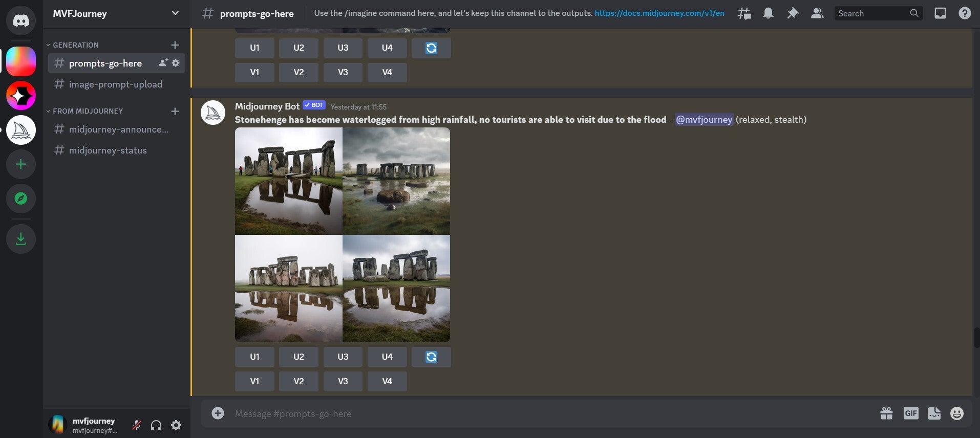Open MVFJourney server dropdown menu

pyautogui.click(x=175, y=13)
